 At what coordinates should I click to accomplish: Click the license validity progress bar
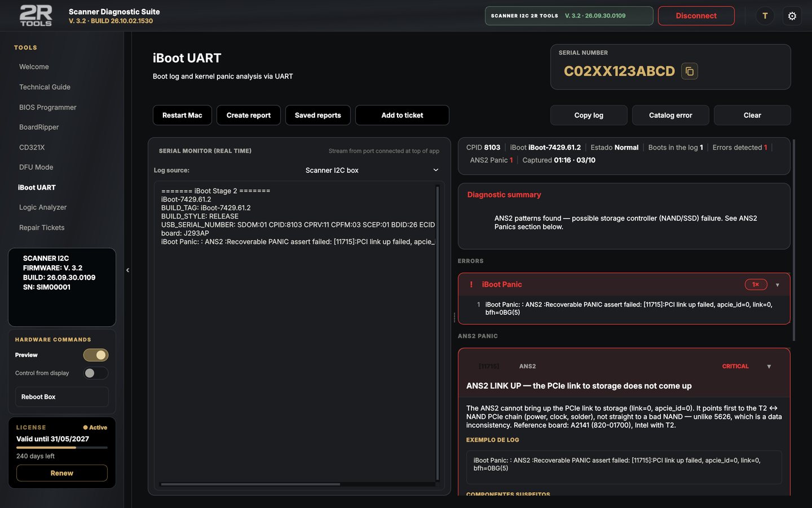[62, 448]
